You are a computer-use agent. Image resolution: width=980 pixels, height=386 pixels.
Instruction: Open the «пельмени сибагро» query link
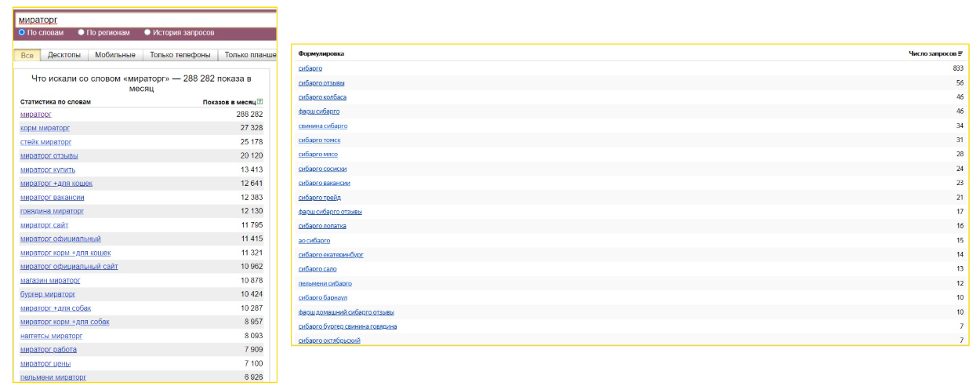pos(325,283)
